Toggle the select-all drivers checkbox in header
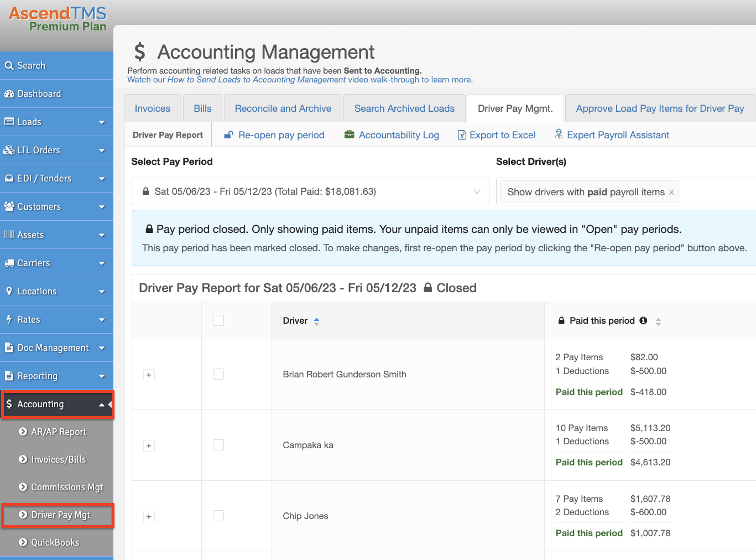The height and width of the screenshot is (560, 756). 218,320
